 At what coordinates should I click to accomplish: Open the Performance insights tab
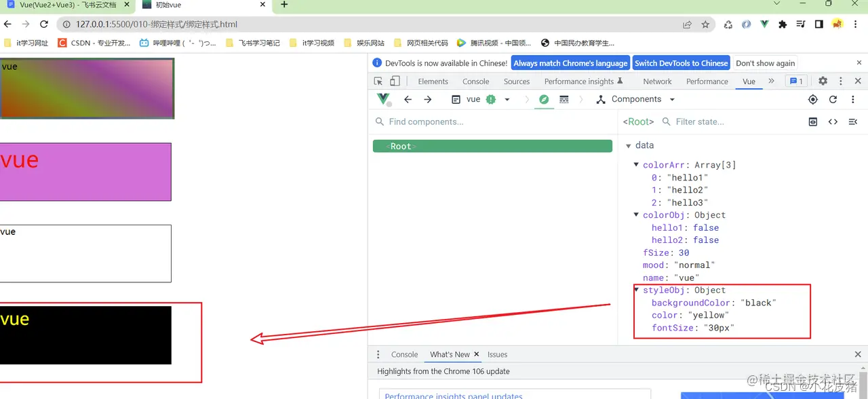point(584,81)
